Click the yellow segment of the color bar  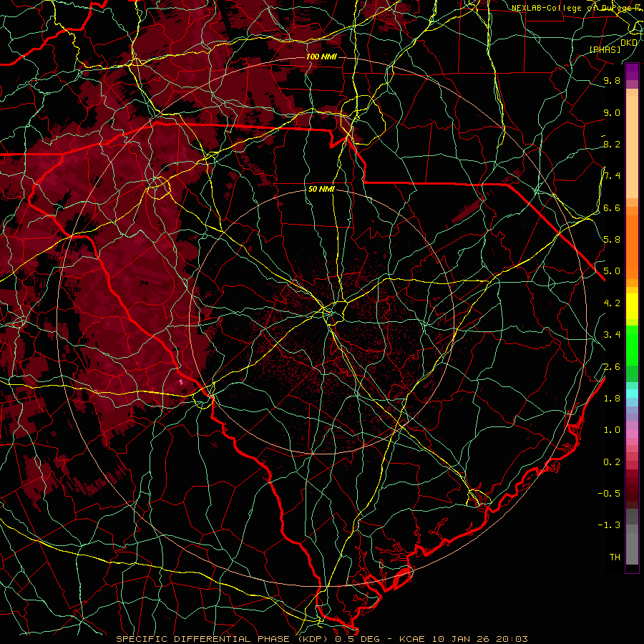click(x=632, y=306)
